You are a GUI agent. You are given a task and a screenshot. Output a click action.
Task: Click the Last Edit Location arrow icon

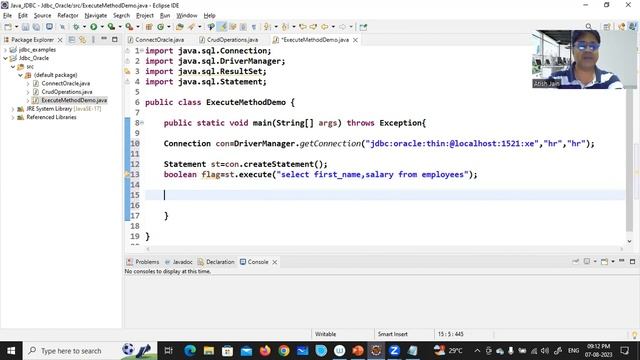coord(302,27)
